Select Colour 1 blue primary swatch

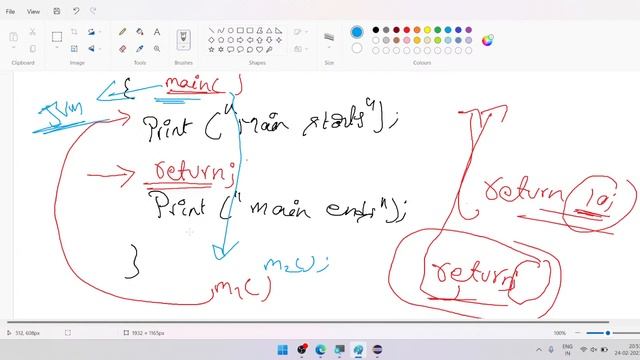tap(357, 32)
